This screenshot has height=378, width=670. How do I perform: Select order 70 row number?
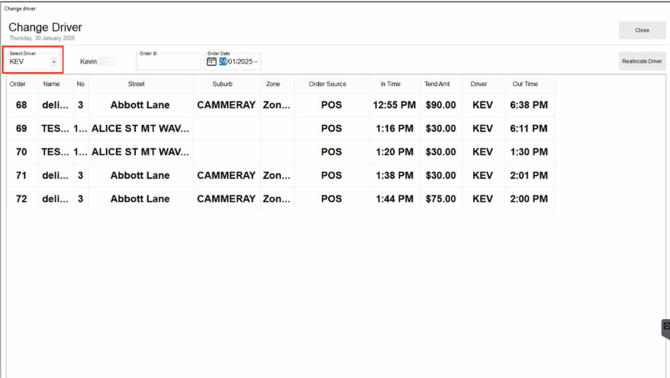[21, 152]
